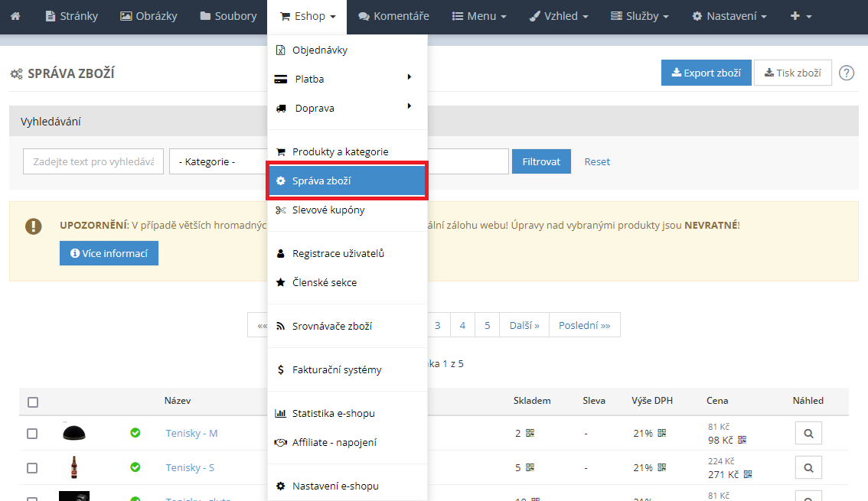This screenshot has width=868, height=501.
Task: Click the plus icon in top navbar
Action: 801,16
